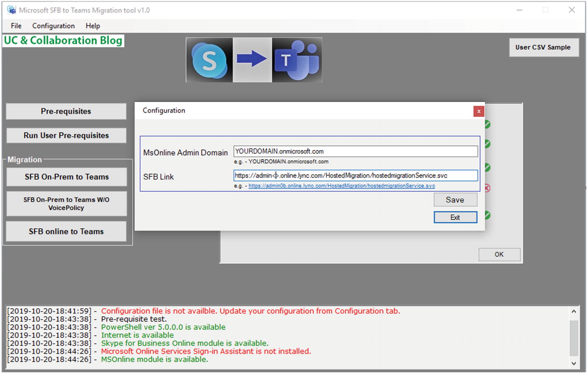Viewport: 588px width, 374px height.
Task: Select 'MSOnline module is available' log line
Action: (x=154, y=359)
